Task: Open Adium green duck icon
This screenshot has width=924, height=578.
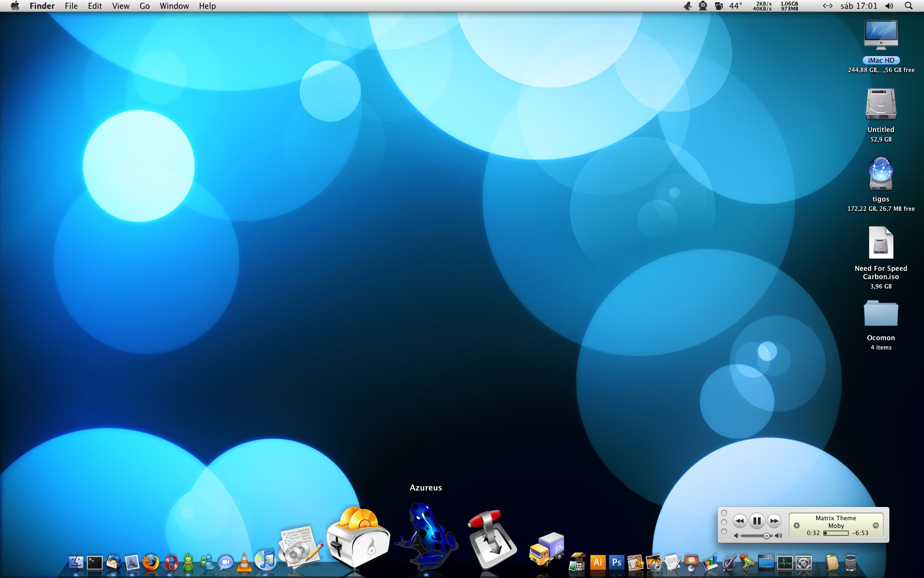Action: [x=188, y=562]
